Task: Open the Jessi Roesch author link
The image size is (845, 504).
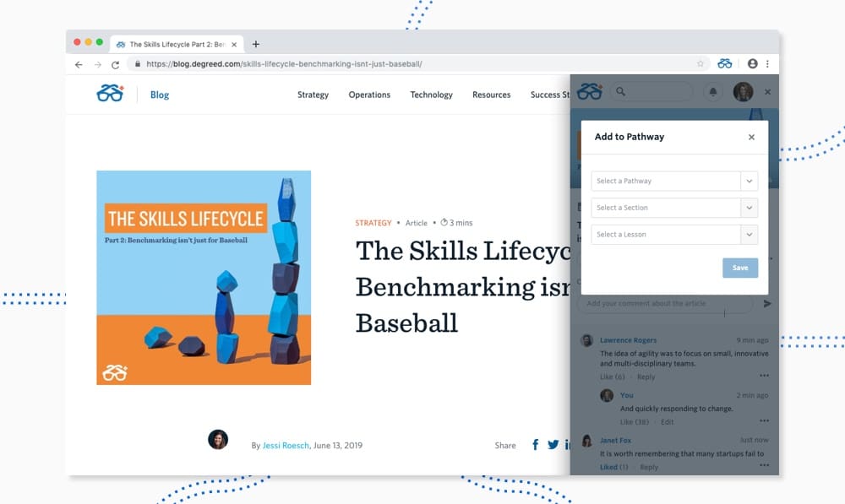Action: tap(286, 446)
